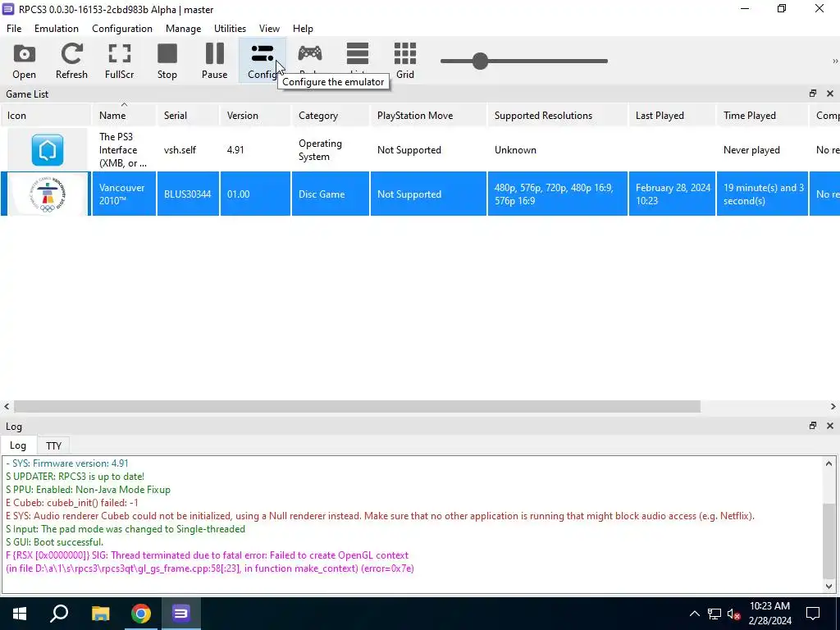Open the Configuration menu
Image resolution: width=840 pixels, height=630 pixels.
[122, 29]
